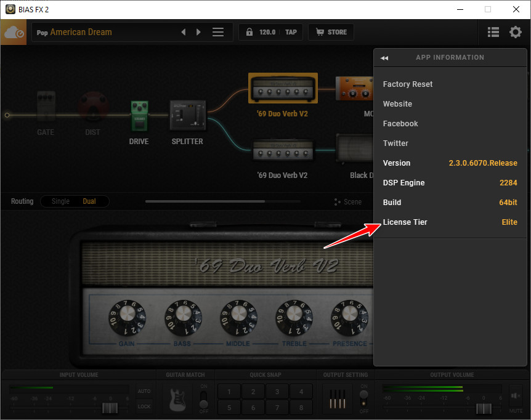Click the PRESENCE knob on the amp
This screenshot has width=531, height=420.
click(349, 317)
